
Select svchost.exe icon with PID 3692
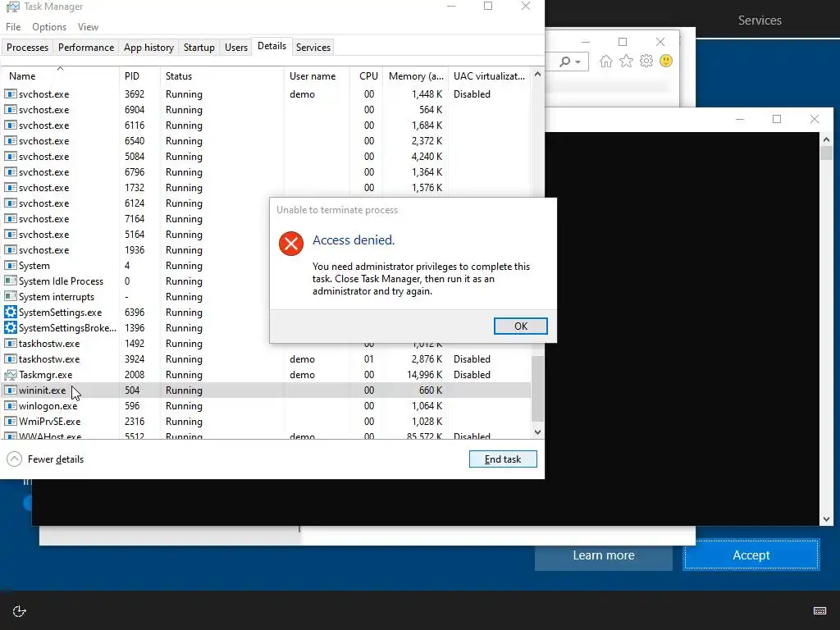point(10,94)
